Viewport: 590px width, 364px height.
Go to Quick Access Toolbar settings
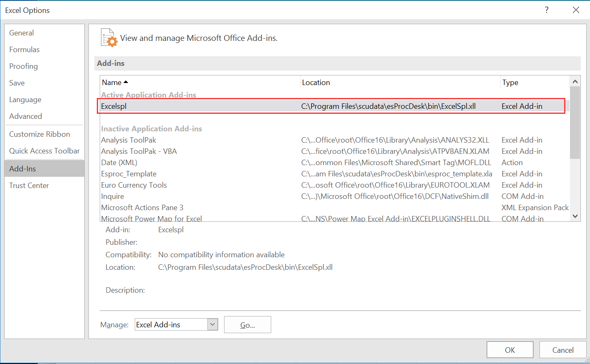[44, 151]
